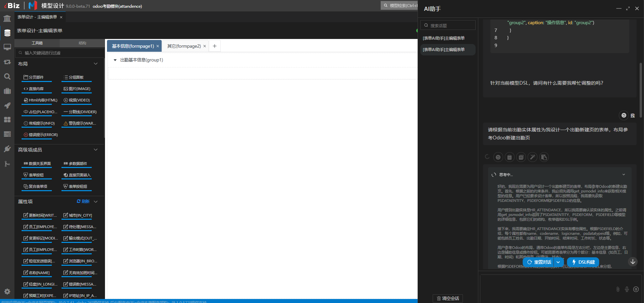Click the 模型检索 search box
The image size is (644, 303).
[399, 5]
